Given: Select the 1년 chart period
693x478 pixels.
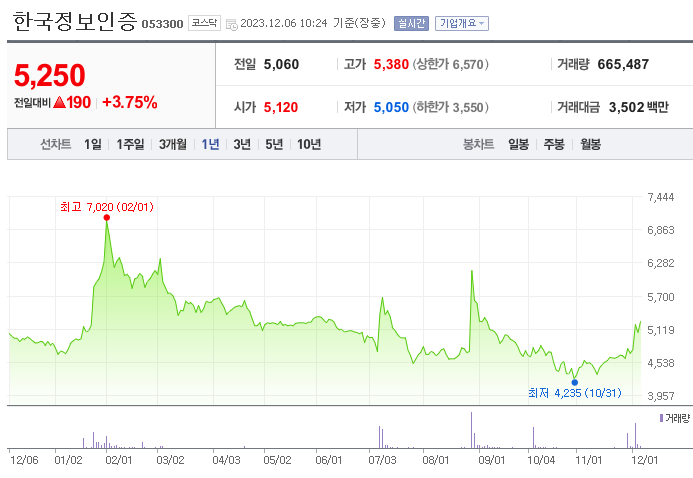Looking at the screenshot, I should coord(210,144).
